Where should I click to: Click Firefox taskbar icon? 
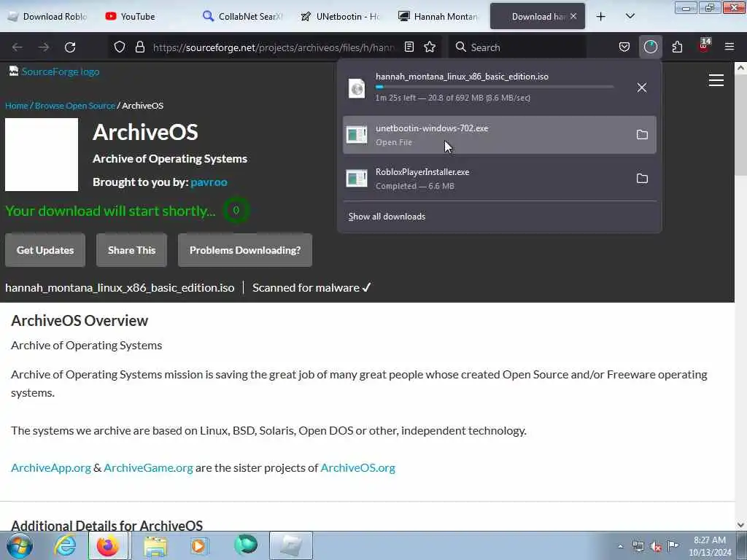click(x=108, y=545)
